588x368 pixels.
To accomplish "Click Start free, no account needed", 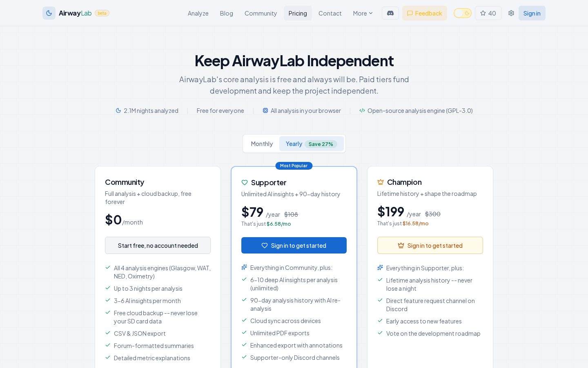I will [x=158, y=245].
